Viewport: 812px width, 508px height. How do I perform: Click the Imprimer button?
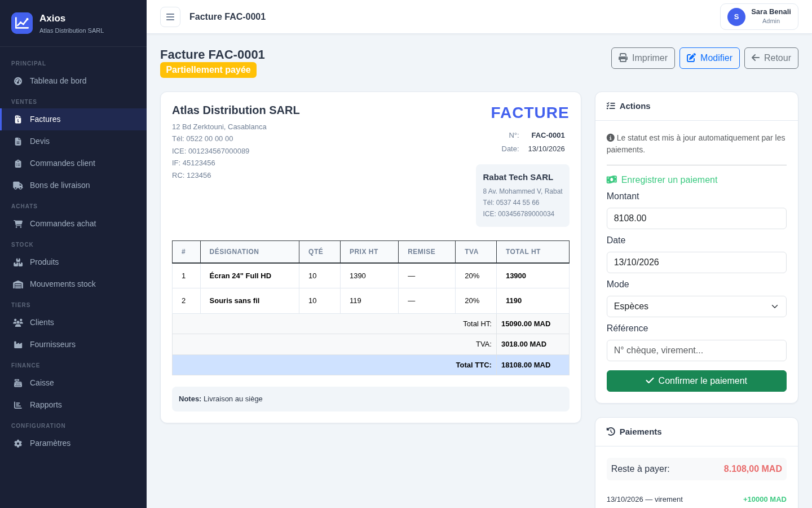(x=643, y=58)
